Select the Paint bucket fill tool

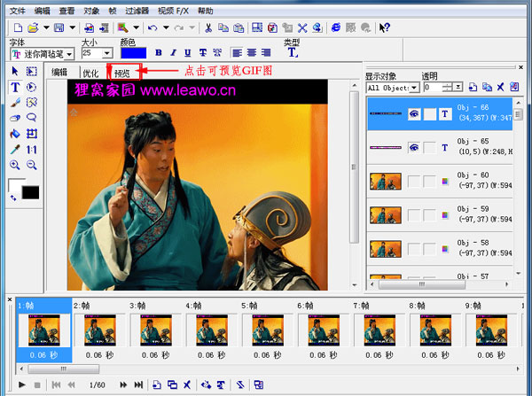15,134
